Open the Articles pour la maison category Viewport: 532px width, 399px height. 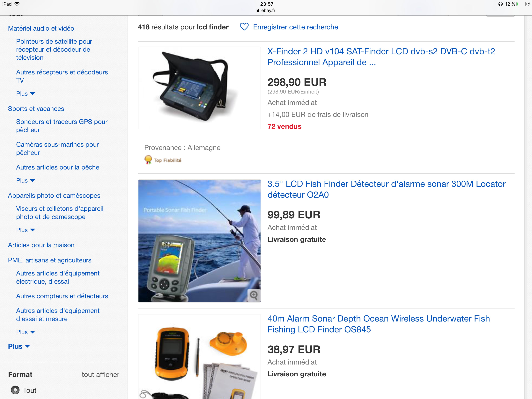click(41, 245)
